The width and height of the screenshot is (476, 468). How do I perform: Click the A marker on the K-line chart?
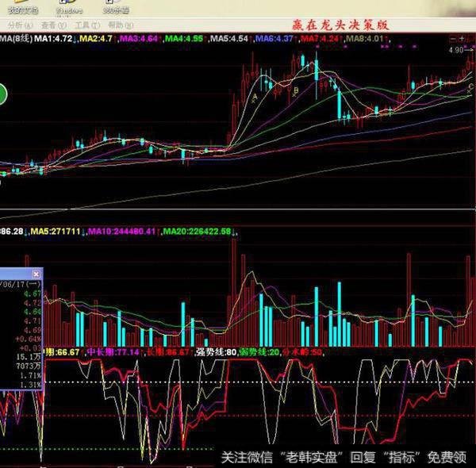pos(255,97)
